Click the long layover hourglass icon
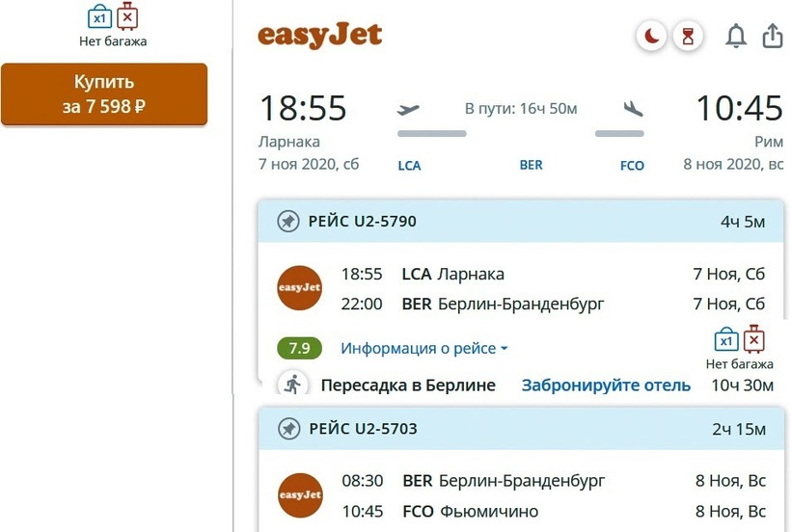 point(687,37)
